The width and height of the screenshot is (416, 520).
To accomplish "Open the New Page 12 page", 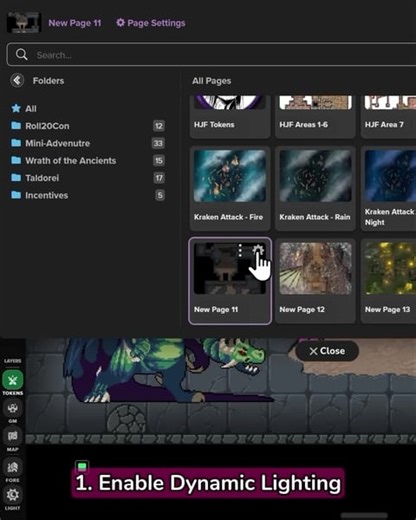I will [315, 281].
